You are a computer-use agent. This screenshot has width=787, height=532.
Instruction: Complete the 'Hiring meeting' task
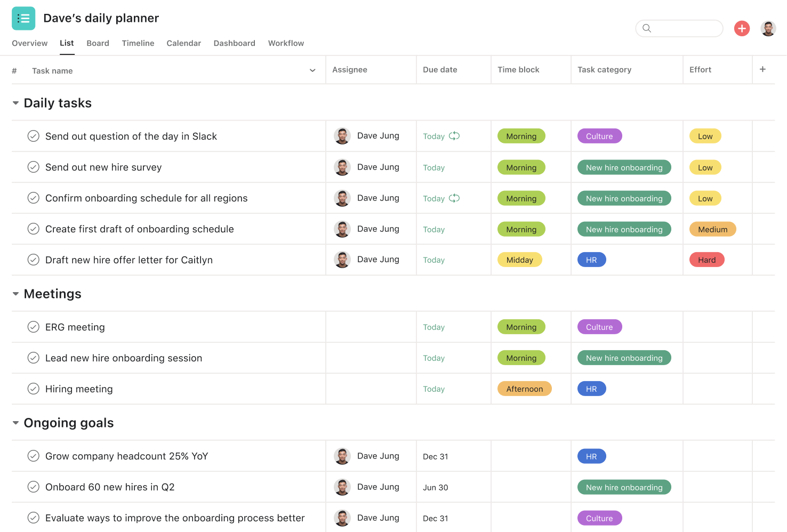33,389
